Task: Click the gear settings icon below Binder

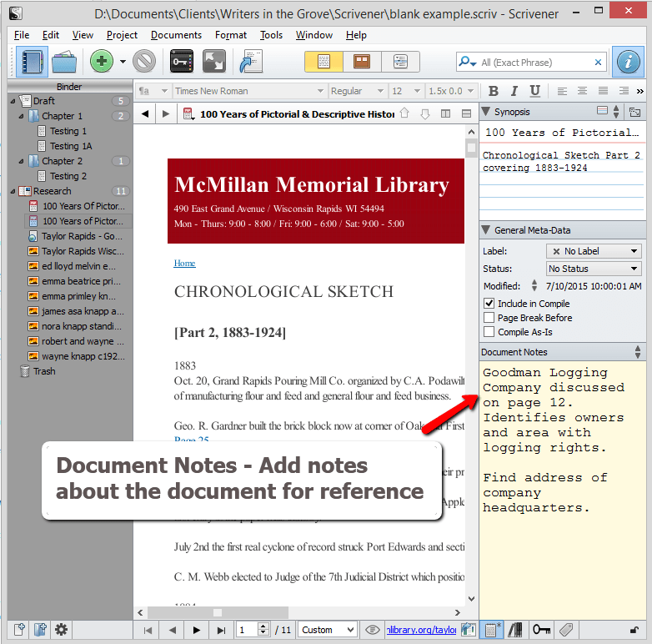Action: pos(61,630)
